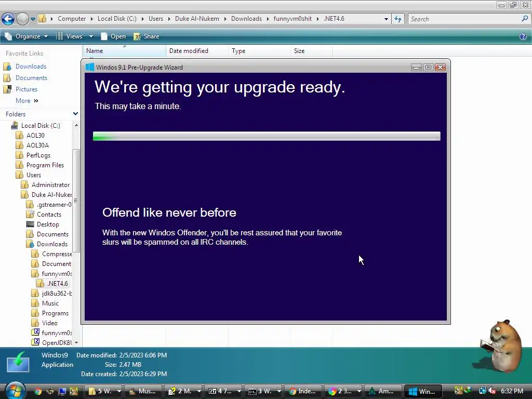This screenshot has height=399, width=532.
Task: Select the Programs folder in tree
Action: tap(55, 313)
